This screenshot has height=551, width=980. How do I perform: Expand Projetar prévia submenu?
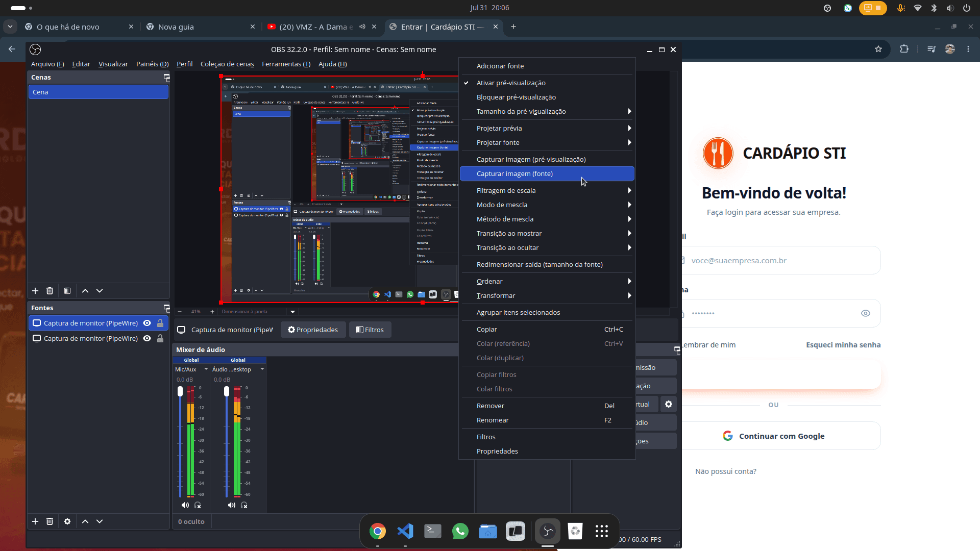(x=547, y=128)
